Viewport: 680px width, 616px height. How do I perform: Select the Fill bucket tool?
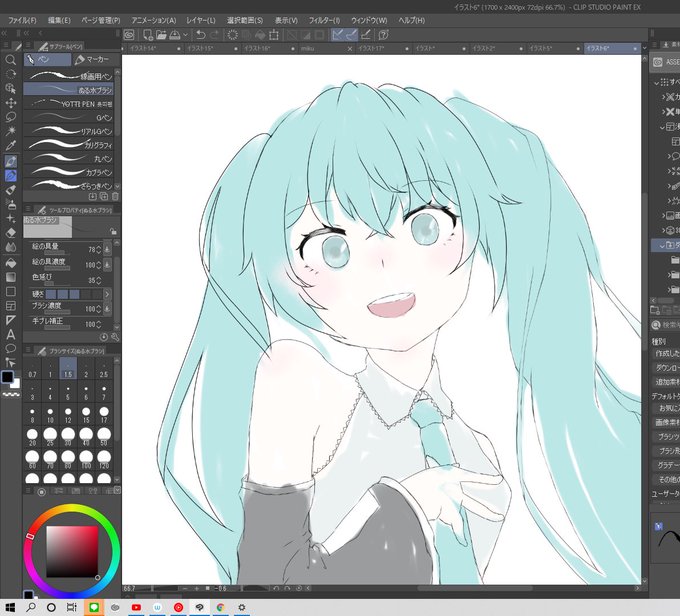(x=11, y=263)
